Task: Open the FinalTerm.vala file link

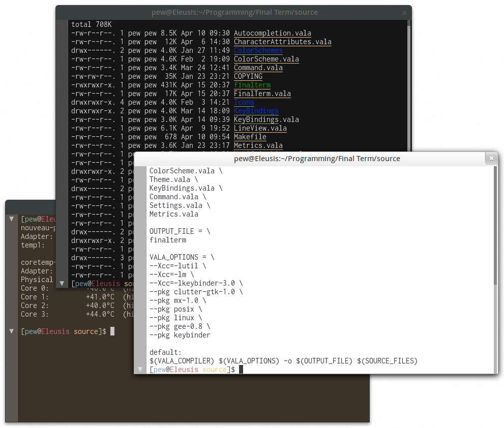Action: 262,94
